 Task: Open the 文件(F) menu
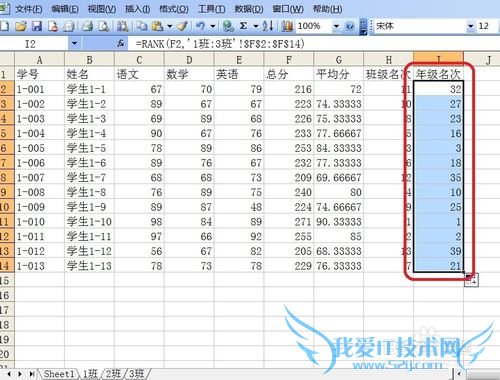29,9
